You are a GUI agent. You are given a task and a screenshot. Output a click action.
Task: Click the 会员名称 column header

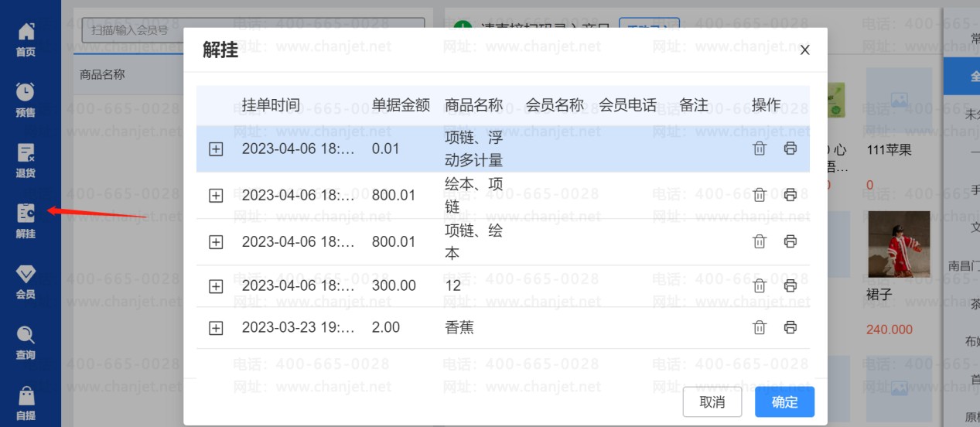coord(555,105)
